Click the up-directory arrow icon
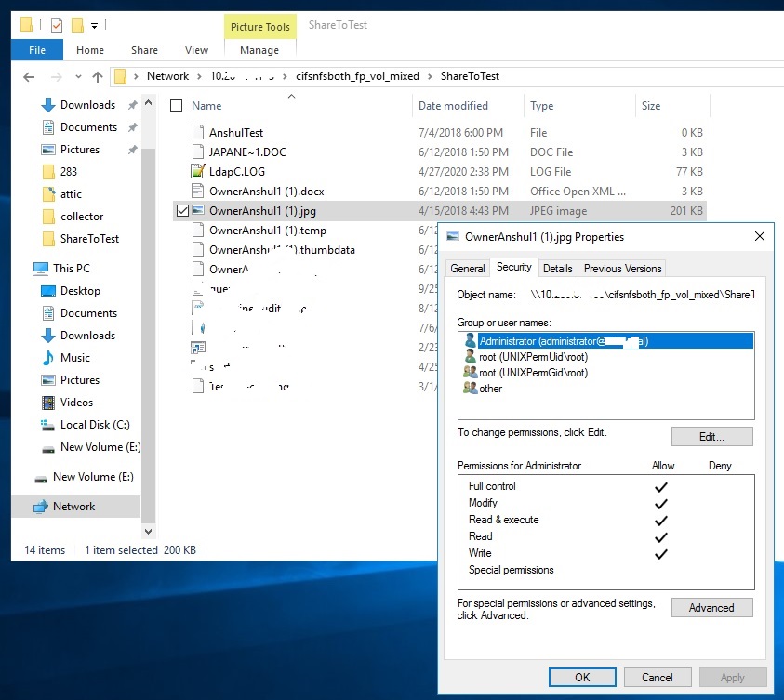Viewport: 784px width, 700px height. (x=98, y=77)
